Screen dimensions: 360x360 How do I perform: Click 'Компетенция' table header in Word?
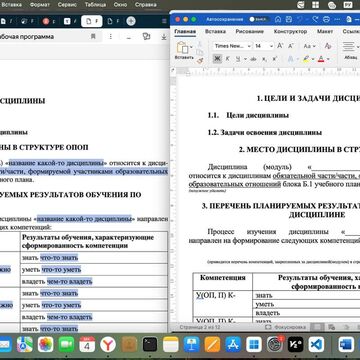[223, 278]
